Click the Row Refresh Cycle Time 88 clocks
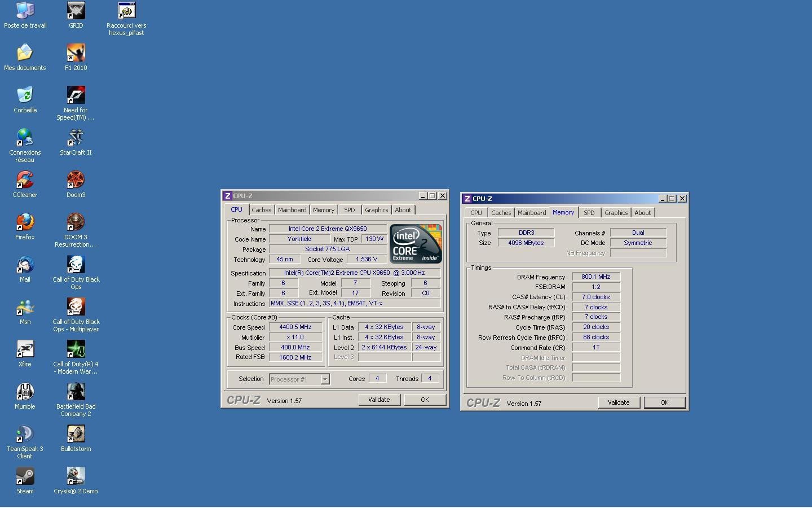This screenshot has height=508, width=812. click(596, 338)
